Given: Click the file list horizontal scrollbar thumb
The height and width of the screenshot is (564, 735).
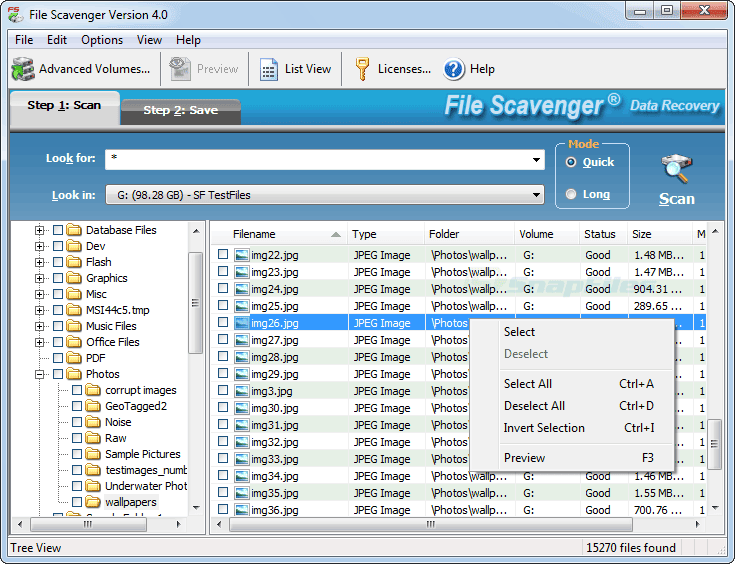Looking at the screenshot, I should pos(430,524).
